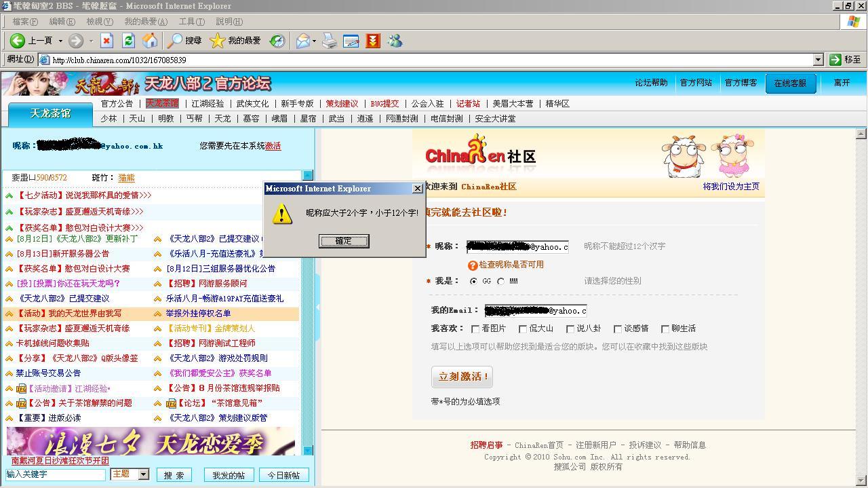This screenshot has height=488, width=868.
Task: Click the 激活 link
Action: 273,146
